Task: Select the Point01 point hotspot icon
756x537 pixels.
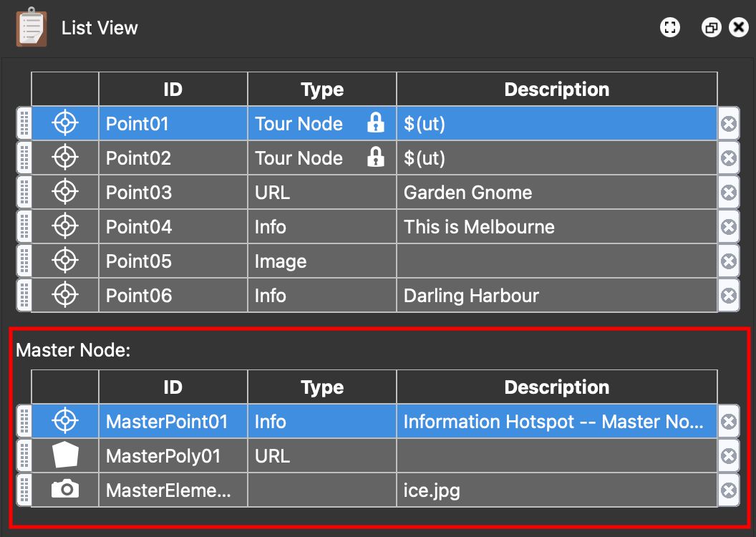Action: 64,122
